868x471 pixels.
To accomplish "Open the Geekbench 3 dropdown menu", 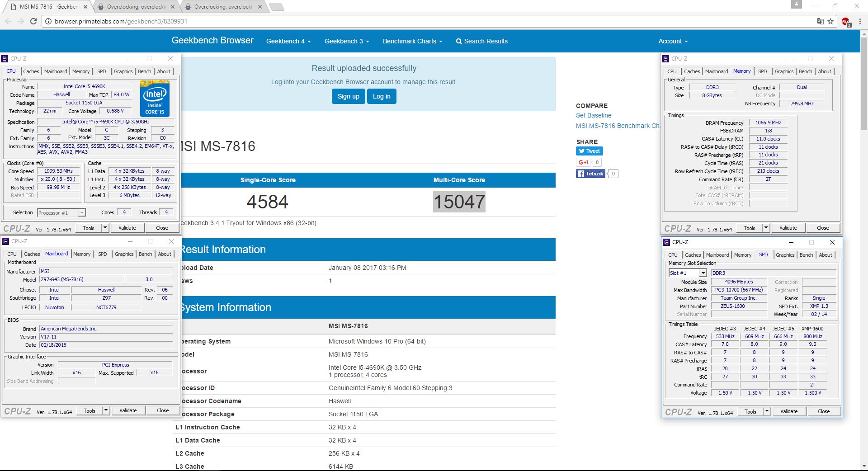I will pyautogui.click(x=347, y=41).
